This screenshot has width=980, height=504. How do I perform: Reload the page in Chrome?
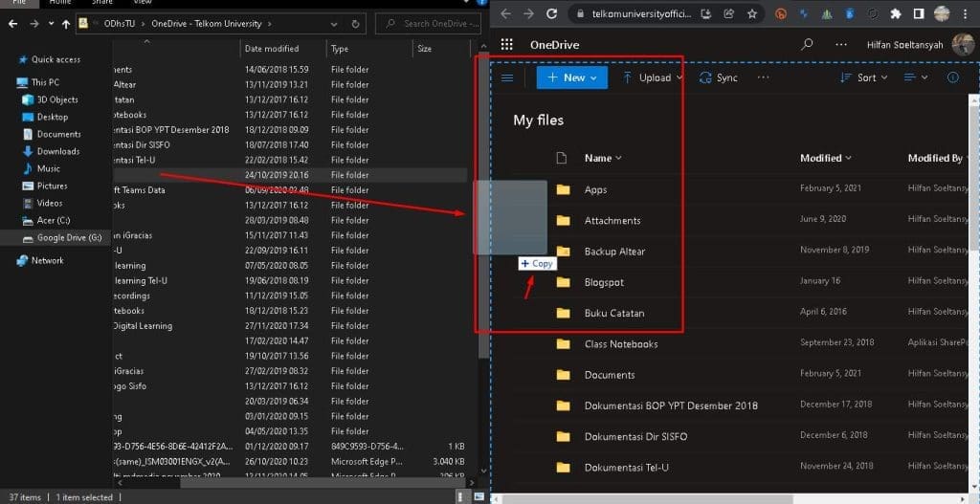[x=551, y=13]
